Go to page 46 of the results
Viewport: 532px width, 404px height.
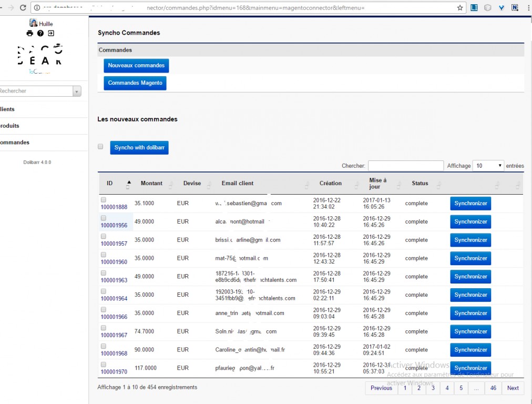pyautogui.click(x=493, y=388)
